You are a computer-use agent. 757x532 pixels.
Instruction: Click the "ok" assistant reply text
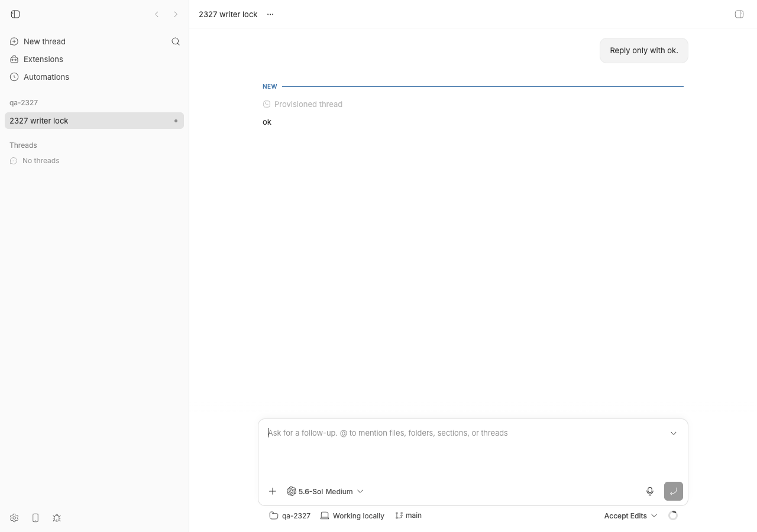tap(267, 122)
